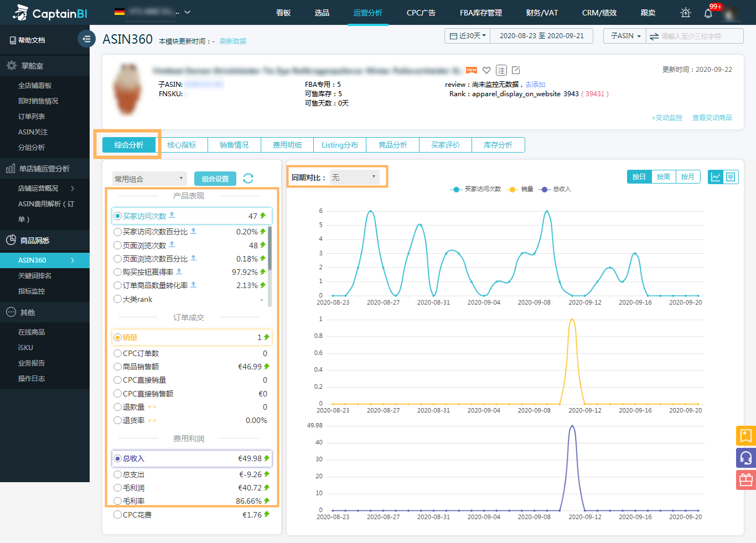Open the 同期对比 无 dropdown
Viewport: 756px width, 543px height.
point(354,177)
